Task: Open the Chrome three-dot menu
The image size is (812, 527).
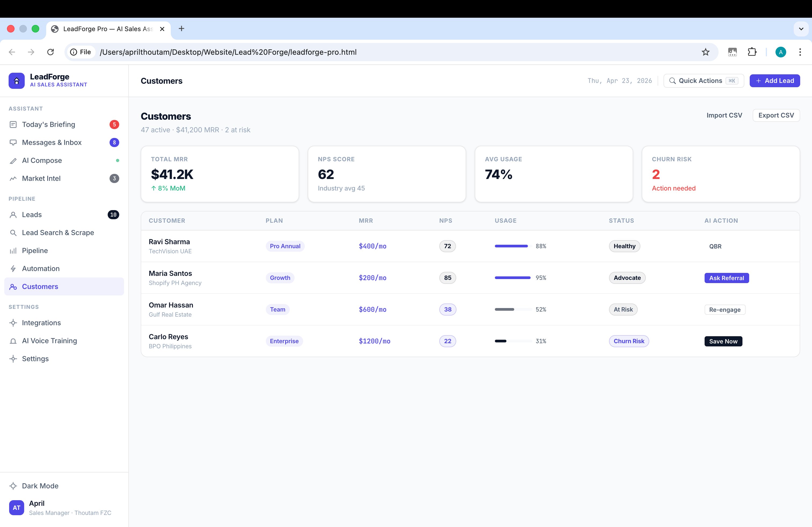Action: (x=800, y=52)
